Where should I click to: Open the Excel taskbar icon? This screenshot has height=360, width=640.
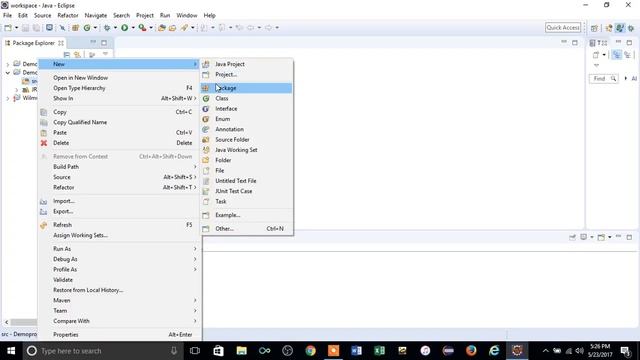tap(379, 351)
